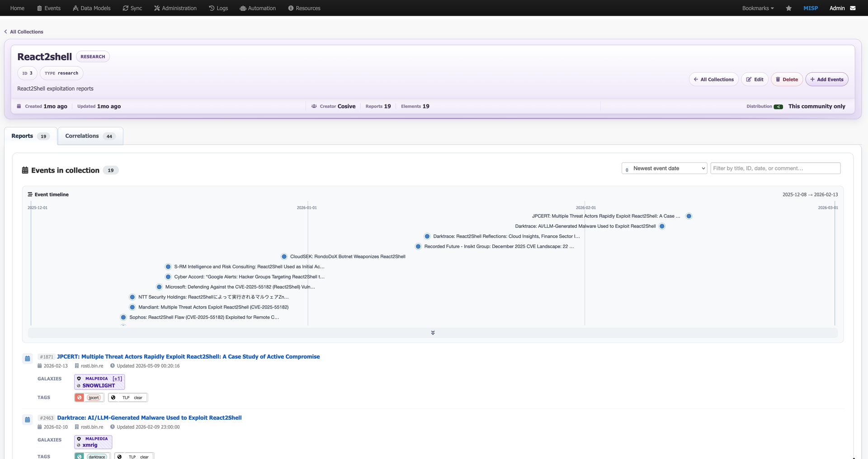Screen dimensions: 868x459
Task: Open JPCERT Multiple Threat Actors event link
Action: [x=188, y=356]
